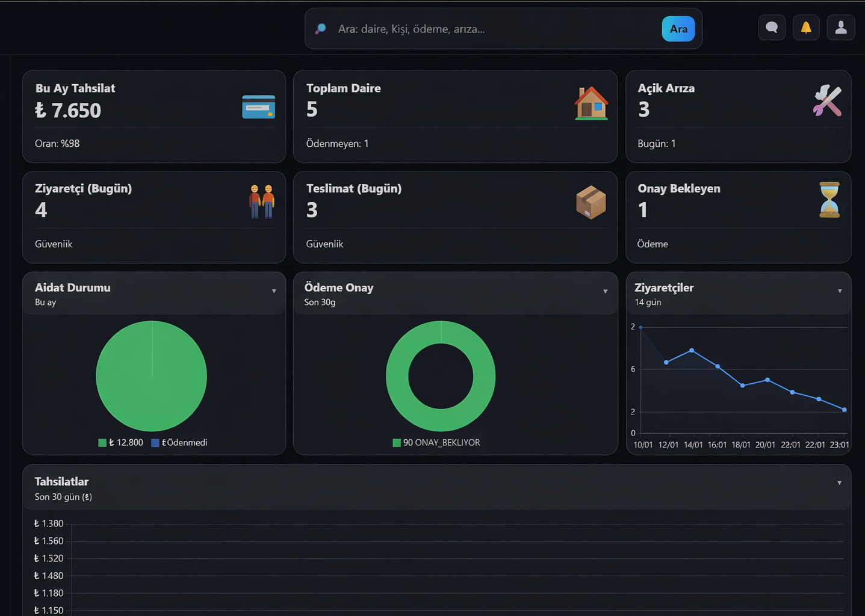The height and width of the screenshot is (616, 865).
Task: Open the Tahsilatlar panel dropdown arrow
Action: [839, 483]
